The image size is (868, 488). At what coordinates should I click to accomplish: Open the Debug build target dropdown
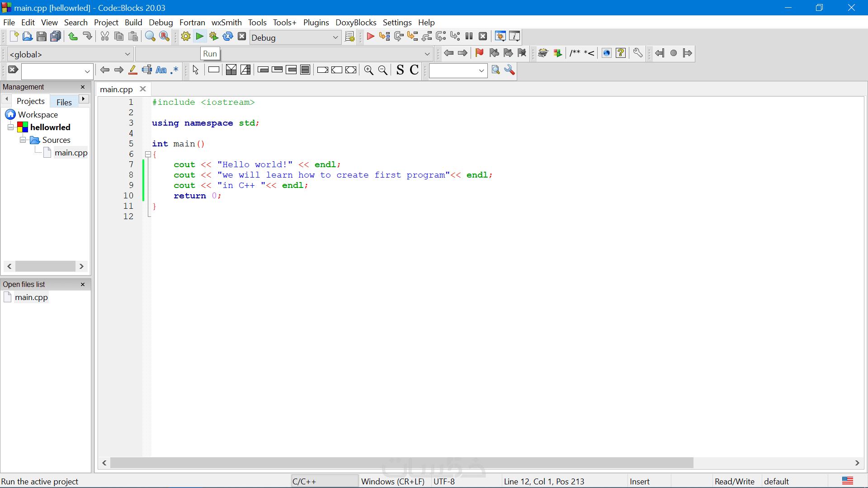point(335,38)
